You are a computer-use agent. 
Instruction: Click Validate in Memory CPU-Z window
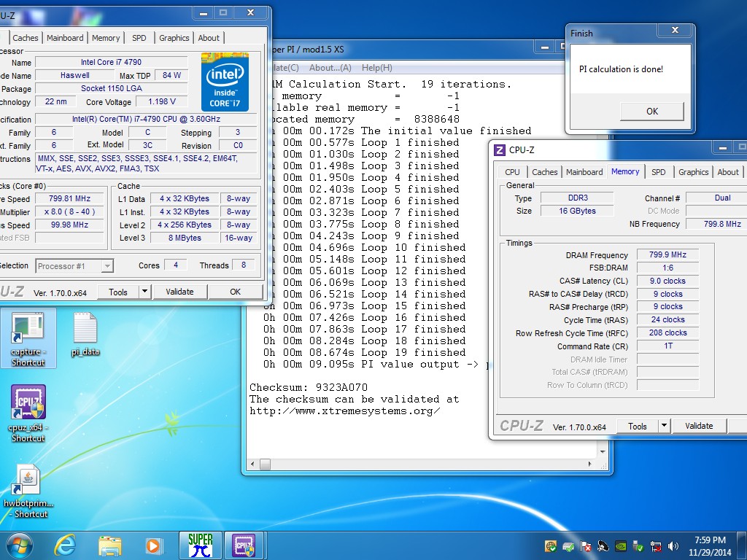click(699, 426)
